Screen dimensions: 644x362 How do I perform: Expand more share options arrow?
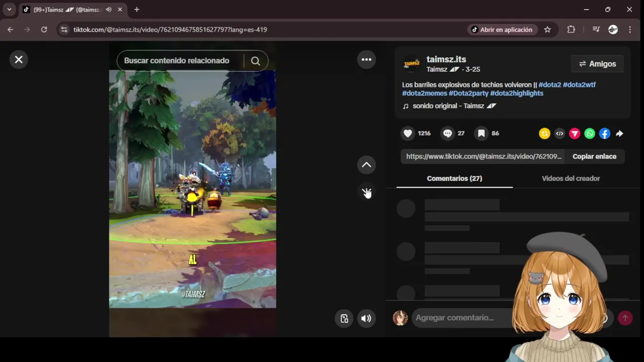click(x=619, y=133)
